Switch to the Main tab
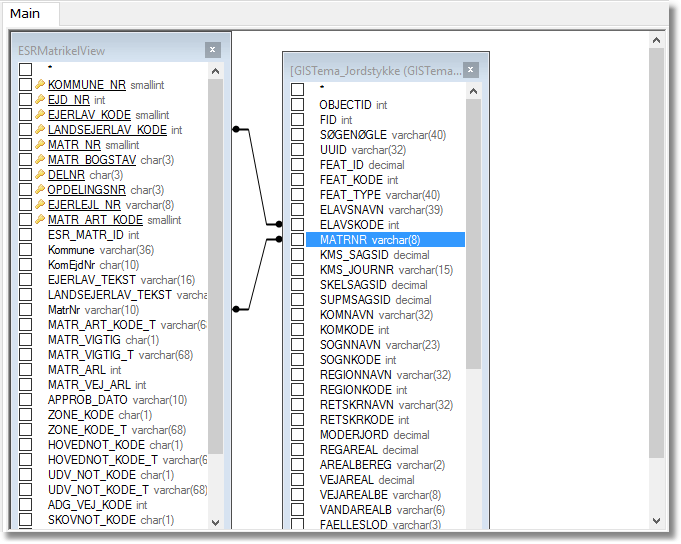The image size is (681, 544). (25, 13)
